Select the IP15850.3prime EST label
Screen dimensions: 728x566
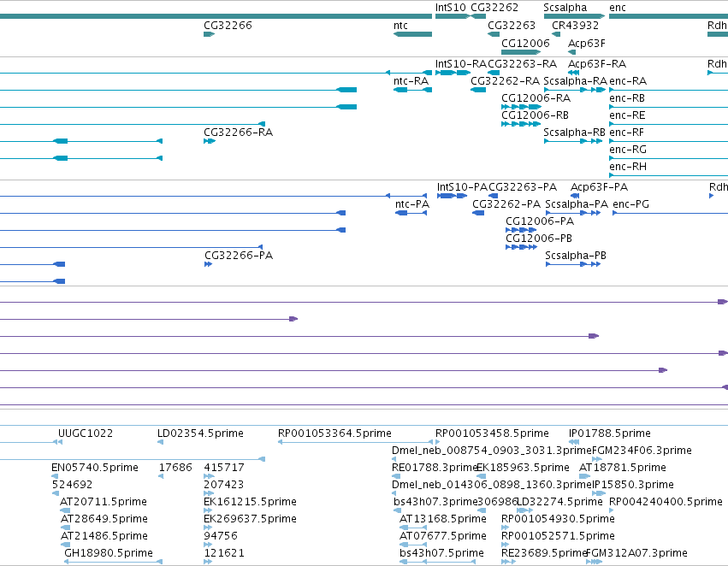633,485
